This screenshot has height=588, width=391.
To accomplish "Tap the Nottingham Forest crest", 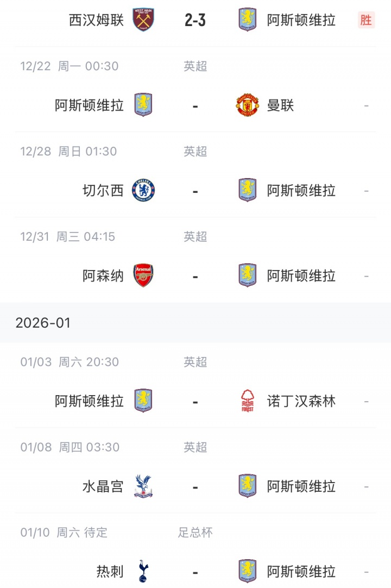I will click(x=247, y=402).
